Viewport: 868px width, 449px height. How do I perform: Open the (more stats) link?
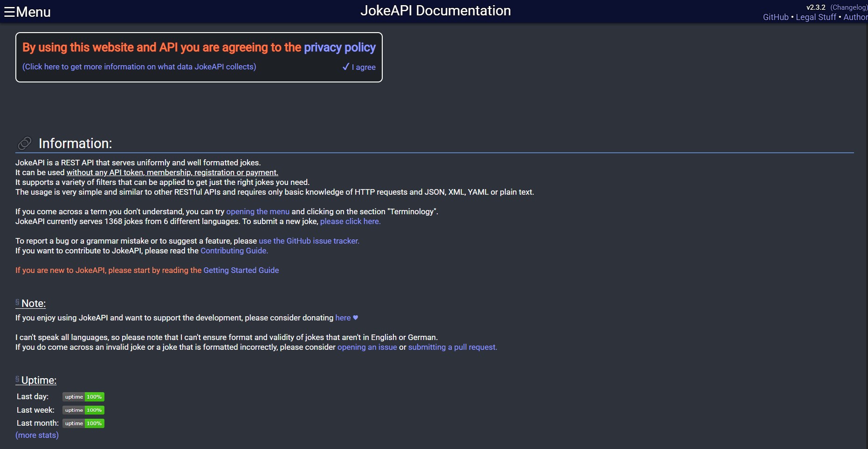37,435
